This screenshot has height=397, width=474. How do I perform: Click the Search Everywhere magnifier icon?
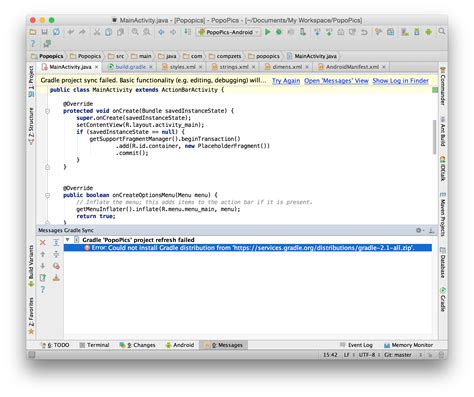tap(442, 31)
